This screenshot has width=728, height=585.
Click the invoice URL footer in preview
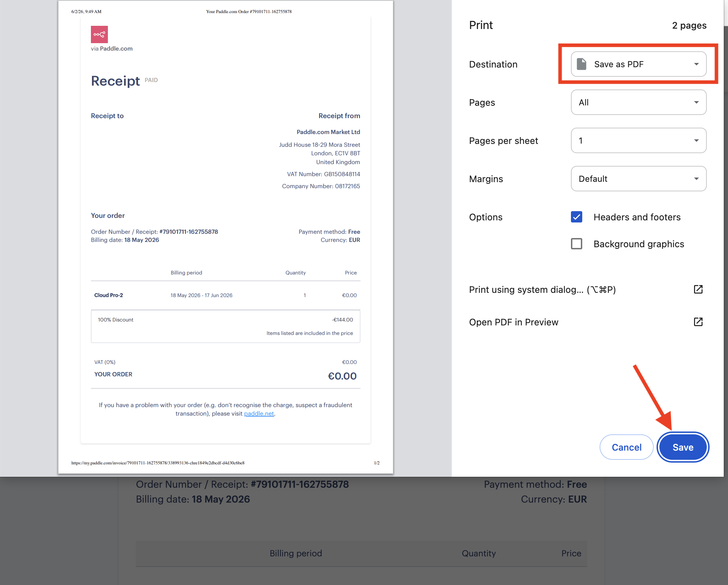pyautogui.click(x=158, y=463)
